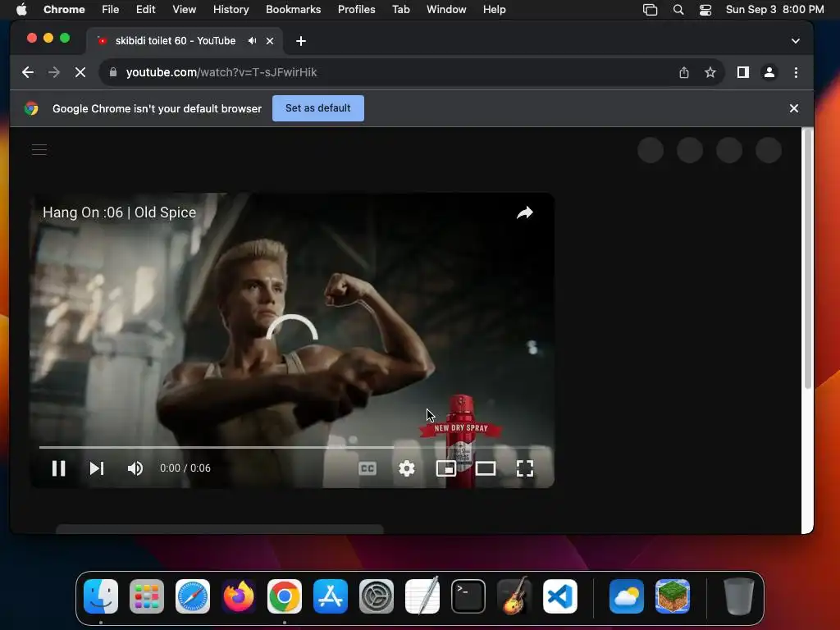Open the Tab menu
This screenshot has width=840, height=630.
point(400,10)
